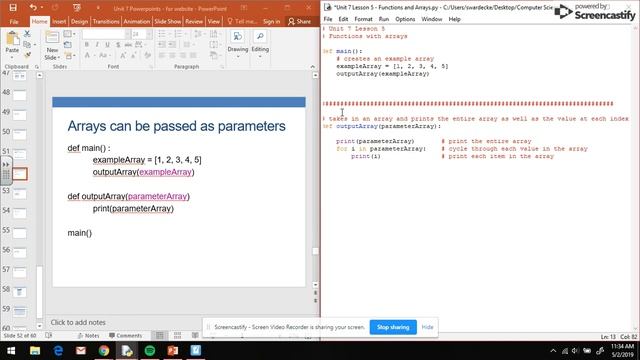This screenshot has width=640, height=360.
Task: Open Options menu in IDLE
Action: 405,19
